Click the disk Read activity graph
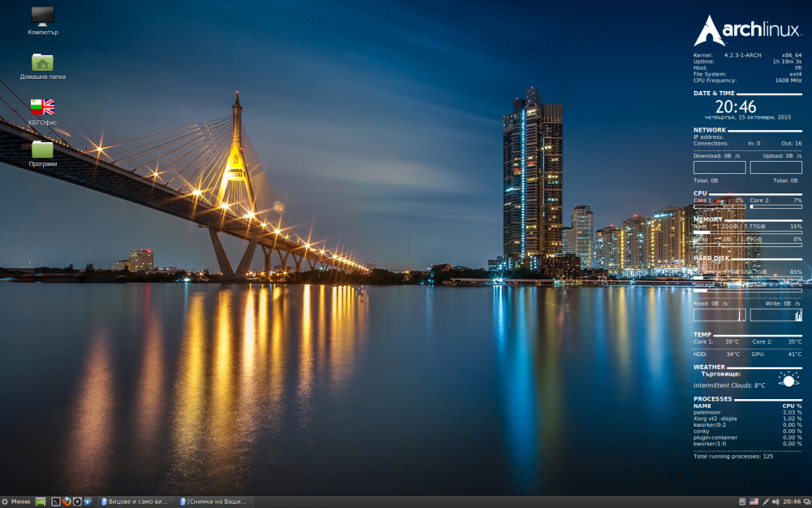Image resolution: width=812 pixels, height=508 pixels. point(719,315)
